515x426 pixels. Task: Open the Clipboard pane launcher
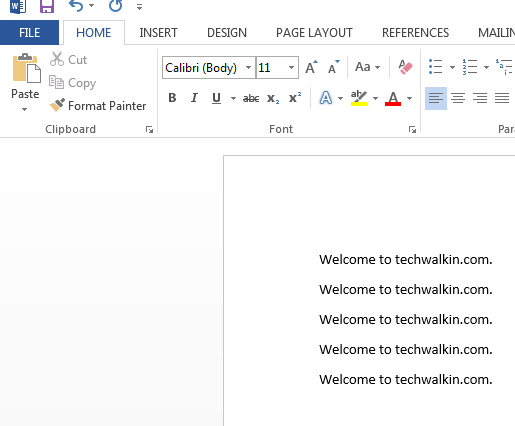pos(149,129)
